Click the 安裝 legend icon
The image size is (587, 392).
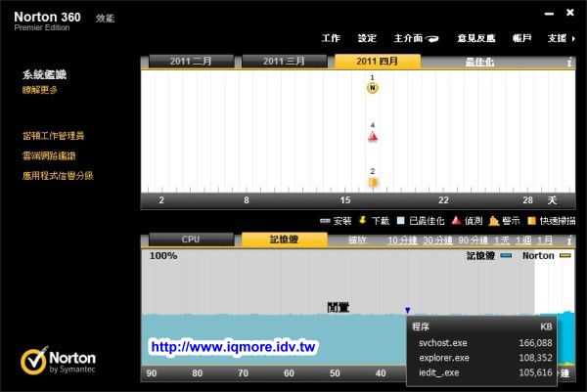point(325,221)
